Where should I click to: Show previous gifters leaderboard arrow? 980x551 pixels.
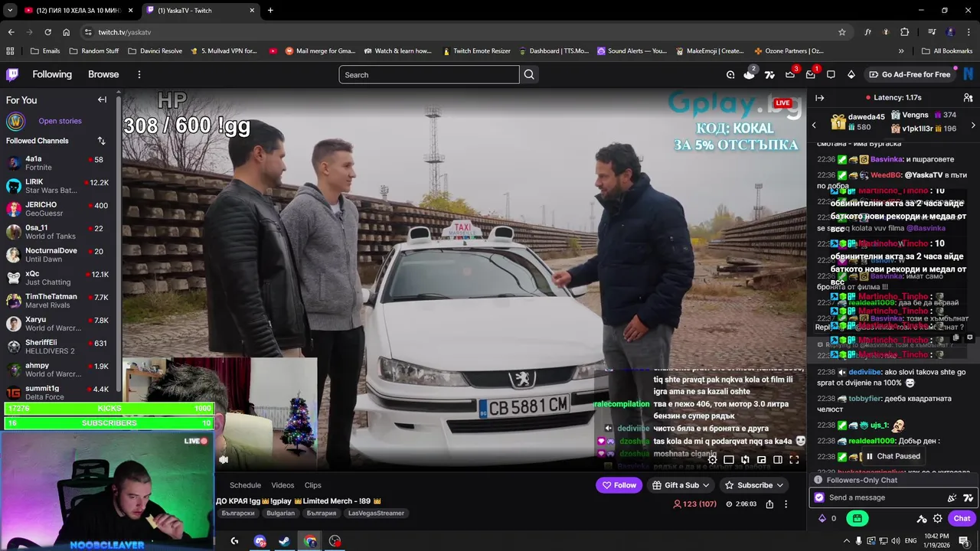tap(814, 125)
